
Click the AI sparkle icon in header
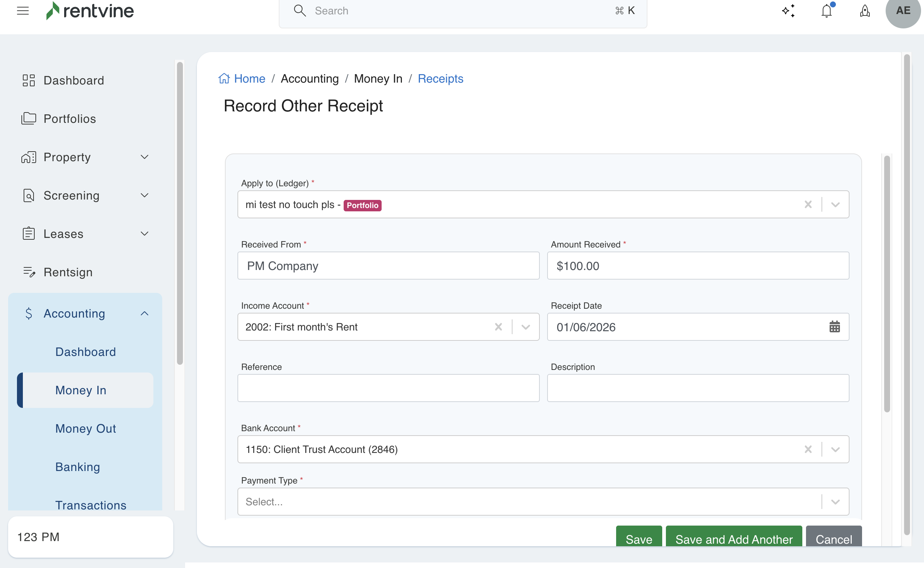[x=788, y=11]
